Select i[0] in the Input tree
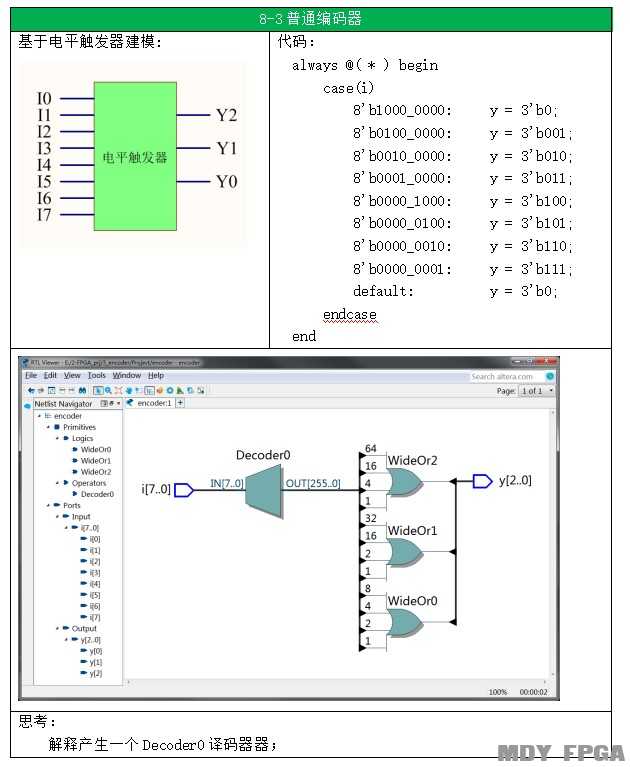 click(95, 539)
